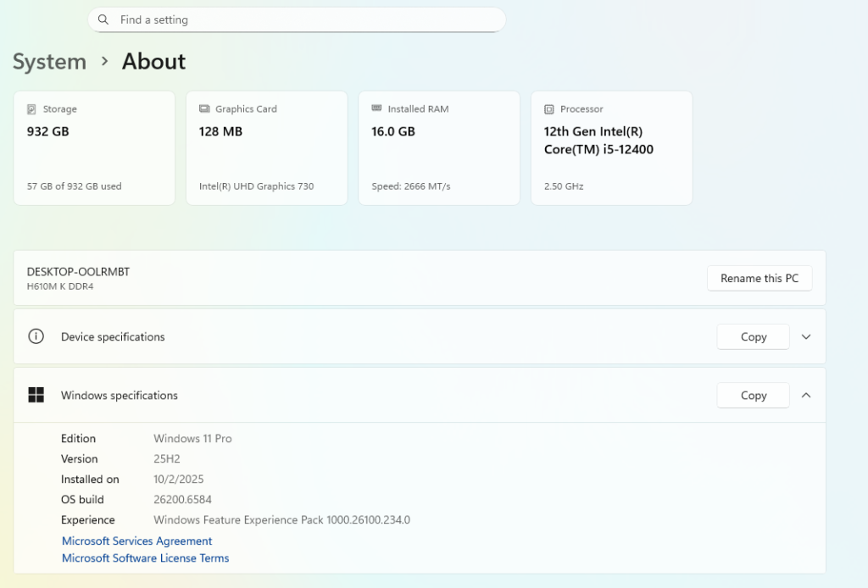
Task: Click the search magnifier icon
Action: coord(103,19)
